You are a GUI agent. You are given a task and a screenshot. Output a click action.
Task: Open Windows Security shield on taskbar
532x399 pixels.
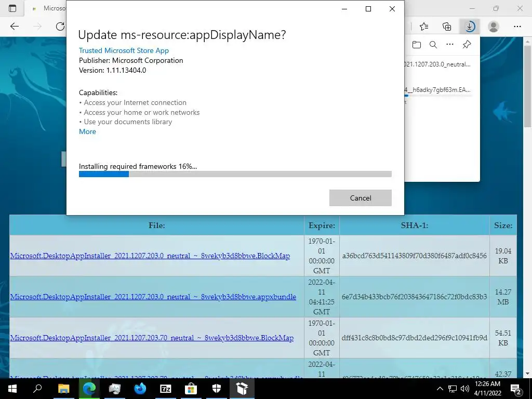(x=217, y=389)
